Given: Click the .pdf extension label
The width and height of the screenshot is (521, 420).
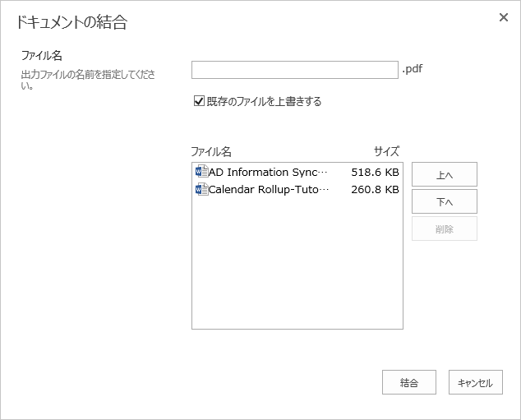Looking at the screenshot, I should click(413, 69).
